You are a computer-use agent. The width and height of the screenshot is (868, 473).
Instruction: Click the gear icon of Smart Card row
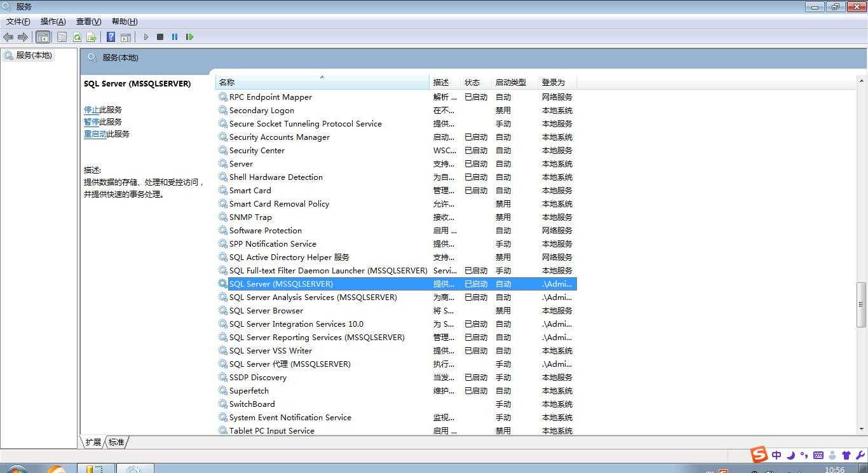tap(223, 190)
